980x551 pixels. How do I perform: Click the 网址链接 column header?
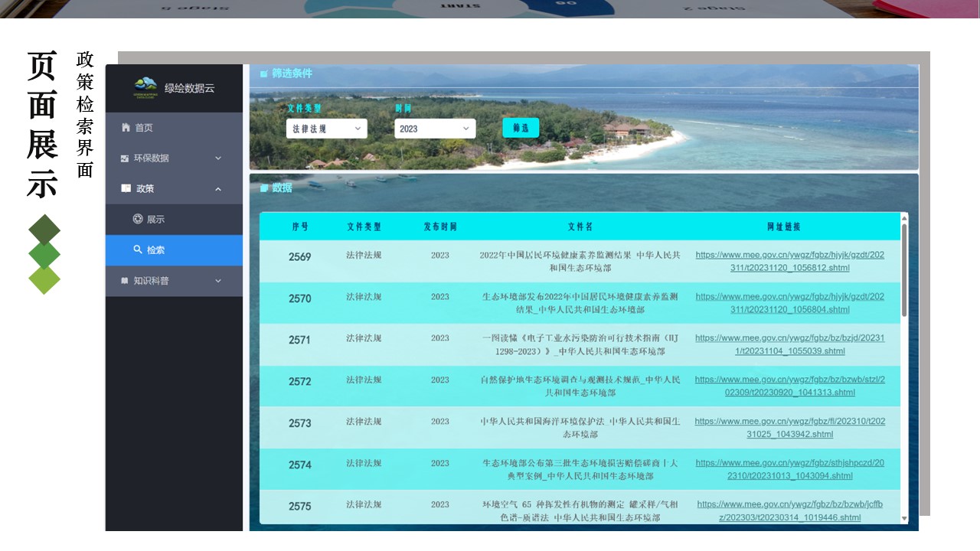tap(783, 227)
